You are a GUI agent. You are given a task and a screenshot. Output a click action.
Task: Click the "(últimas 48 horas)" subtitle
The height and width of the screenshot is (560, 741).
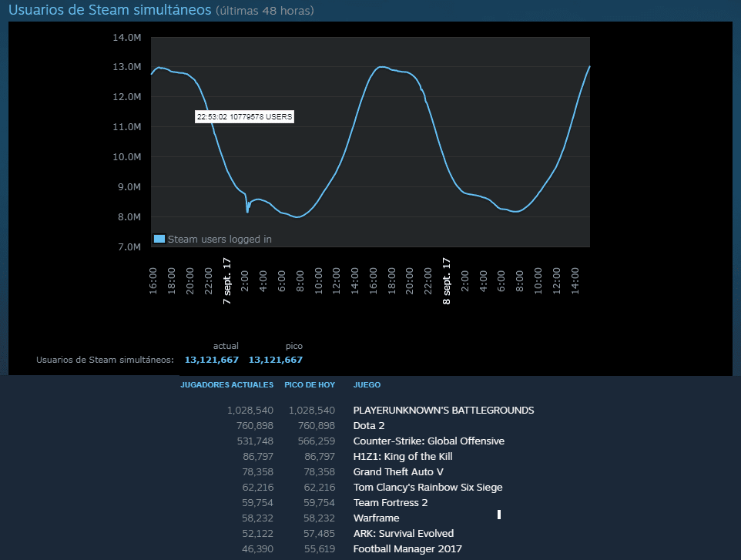click(265, 10)
